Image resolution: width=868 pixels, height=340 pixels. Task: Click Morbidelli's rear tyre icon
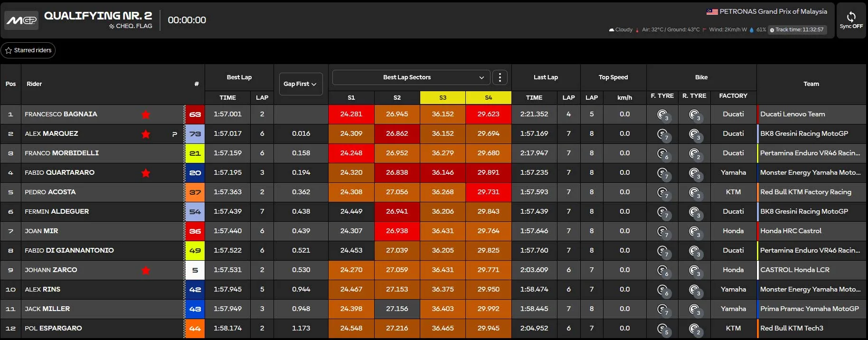694,153
